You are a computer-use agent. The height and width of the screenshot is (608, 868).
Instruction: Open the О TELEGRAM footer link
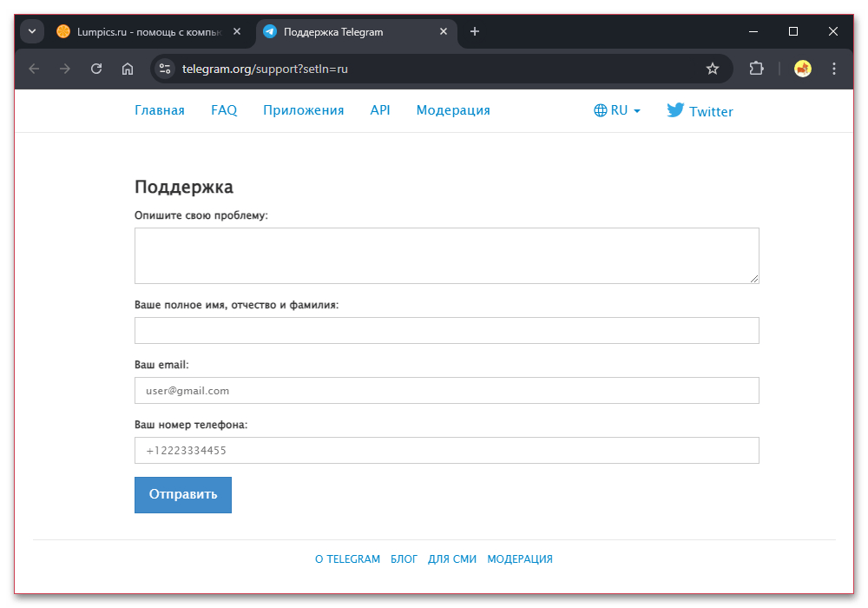click(348, 559)
